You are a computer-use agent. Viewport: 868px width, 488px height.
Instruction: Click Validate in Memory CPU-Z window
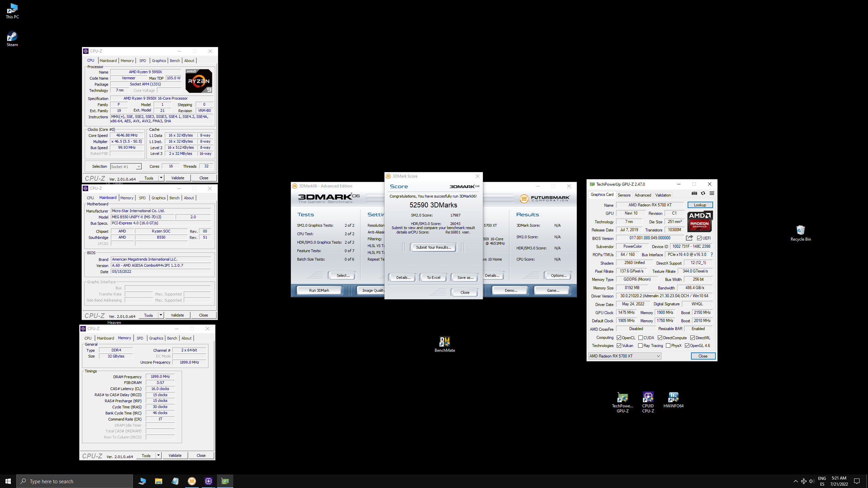point(175,455)
